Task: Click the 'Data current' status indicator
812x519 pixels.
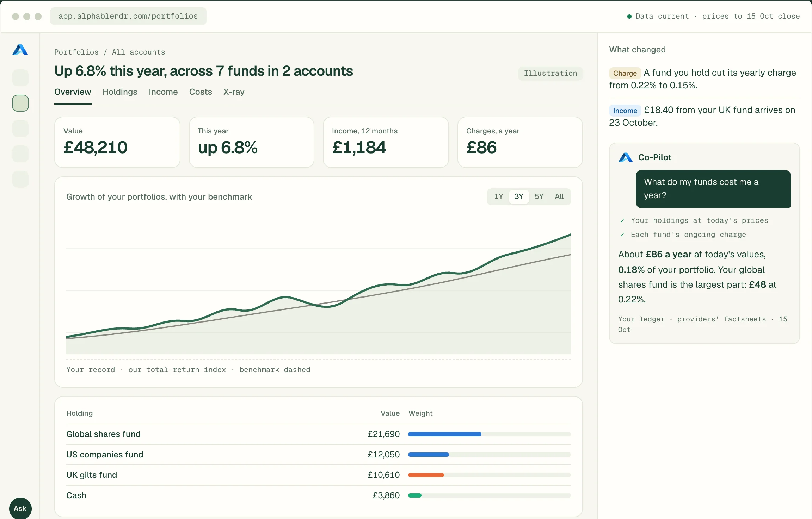Action: tap(713, 16)
